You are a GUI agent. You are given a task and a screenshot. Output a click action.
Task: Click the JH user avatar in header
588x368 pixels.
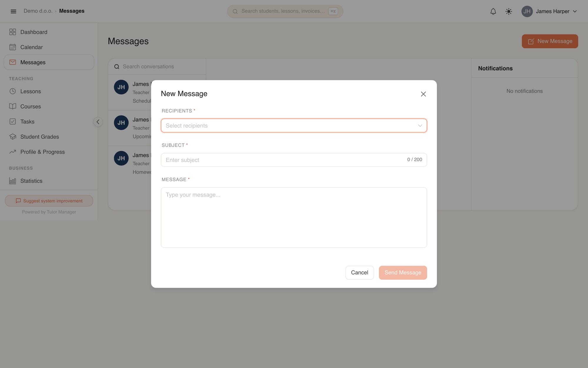(x=527, y=11)
